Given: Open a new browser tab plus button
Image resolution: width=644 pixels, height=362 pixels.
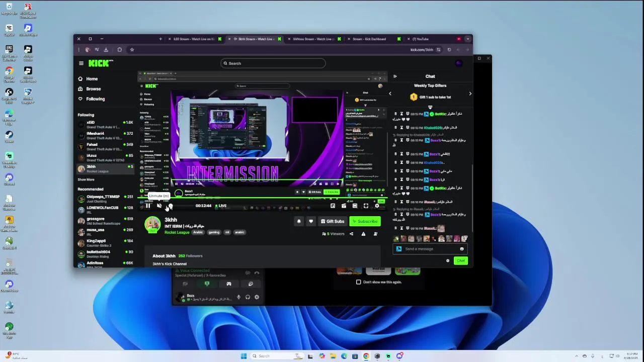Looking at the screenshot, I should click(160, 39).
